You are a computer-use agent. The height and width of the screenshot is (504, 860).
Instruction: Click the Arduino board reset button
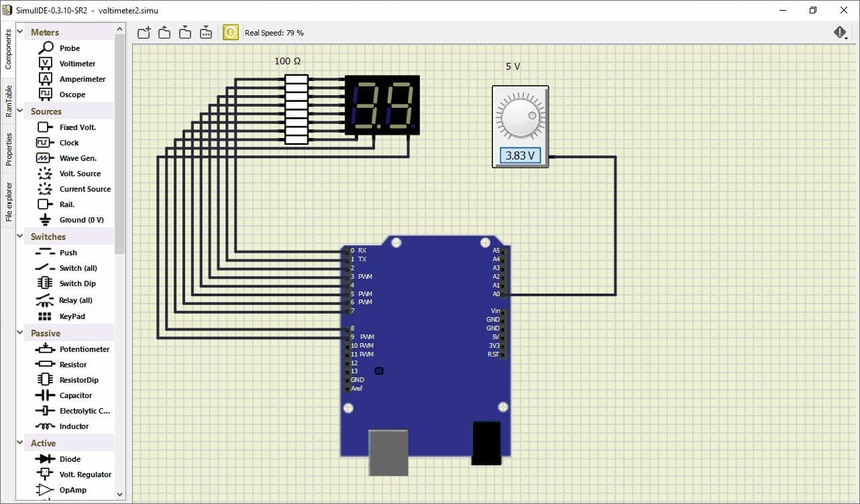379,371
